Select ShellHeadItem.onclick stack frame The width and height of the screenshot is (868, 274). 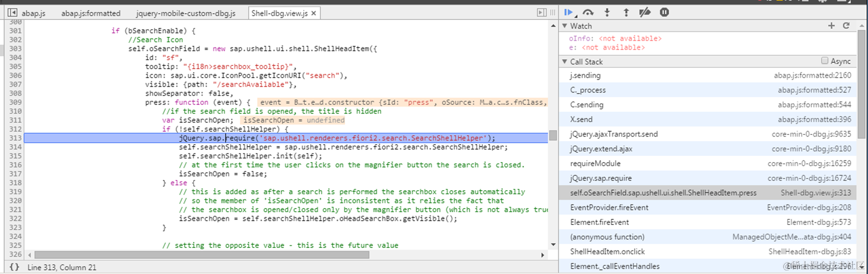point(707,252)
